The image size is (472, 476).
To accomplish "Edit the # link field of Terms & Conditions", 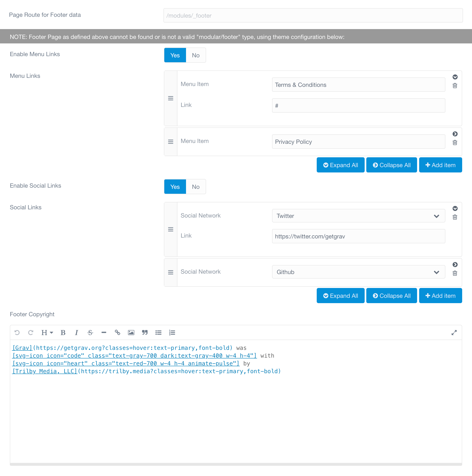I will coord(358,106).
